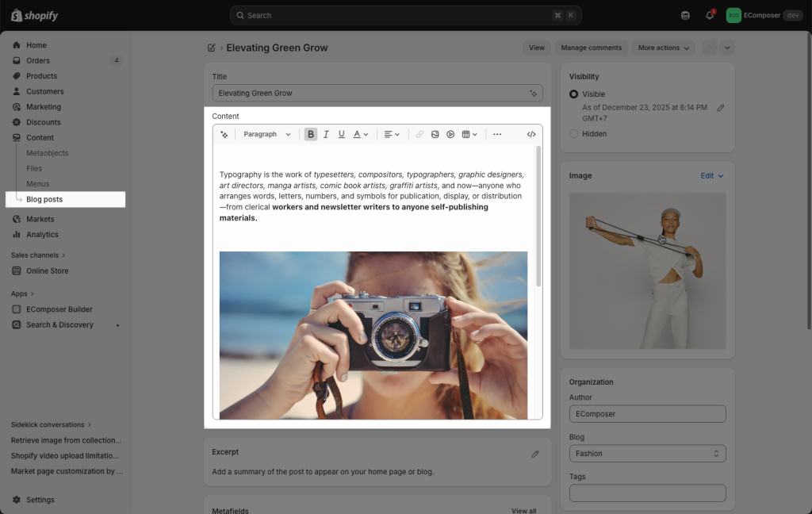Toggle bold formatting in editor toolbar
The width and height of the screenshot is (812, 514).
311,135
